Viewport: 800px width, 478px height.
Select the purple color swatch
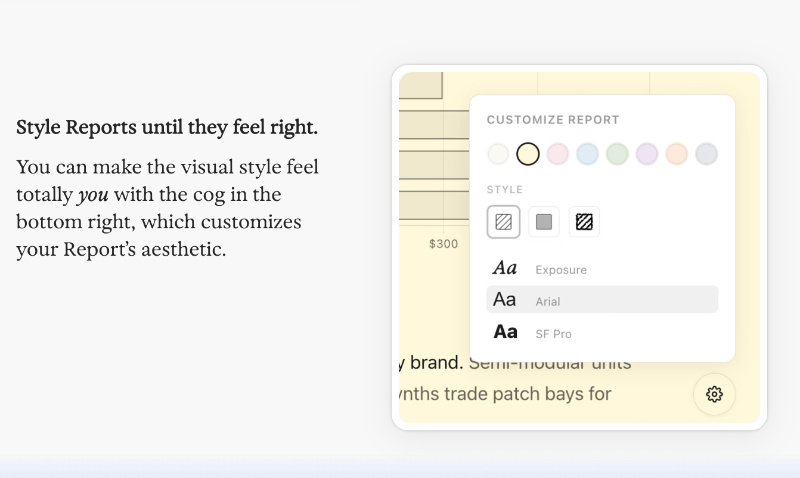pyautogui.click(x=647, y=154)
